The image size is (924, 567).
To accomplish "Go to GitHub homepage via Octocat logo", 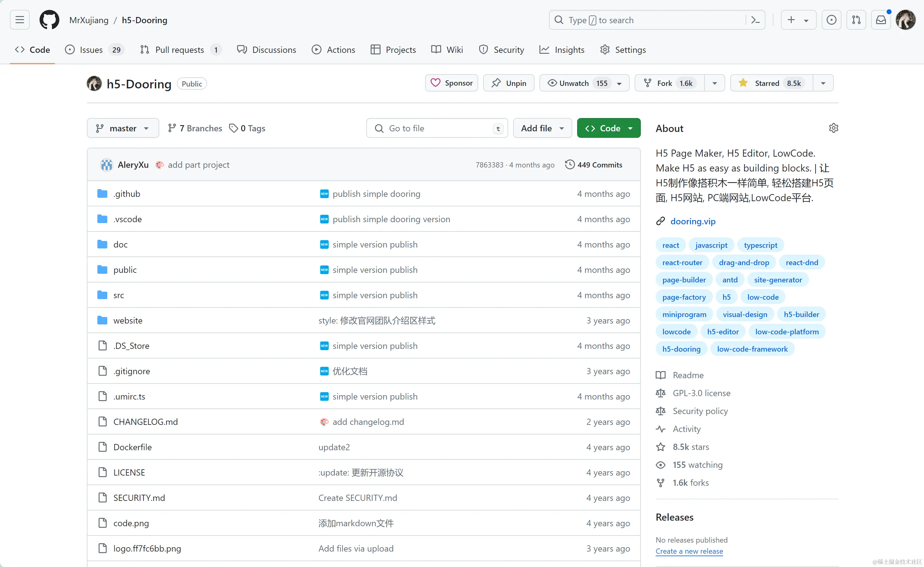I will pos(49,20).
